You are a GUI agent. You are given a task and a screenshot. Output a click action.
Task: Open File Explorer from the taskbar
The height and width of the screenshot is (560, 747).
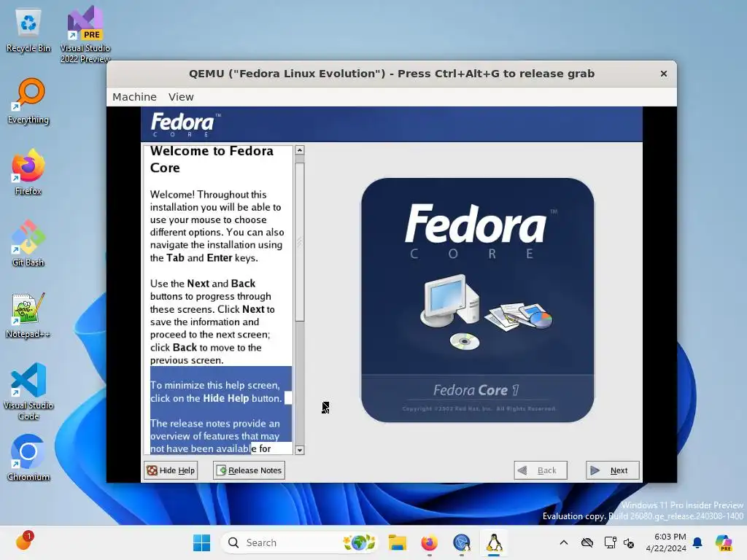[397, 542]
